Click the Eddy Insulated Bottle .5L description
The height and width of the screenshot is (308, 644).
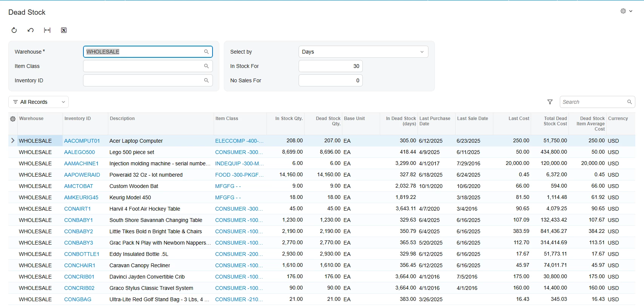tap(139, 254)
